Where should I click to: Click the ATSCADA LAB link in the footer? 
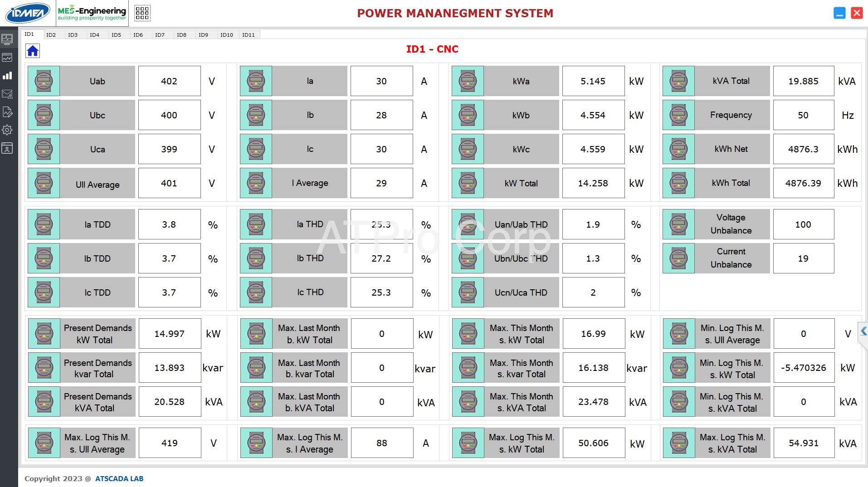pos(119,479)
